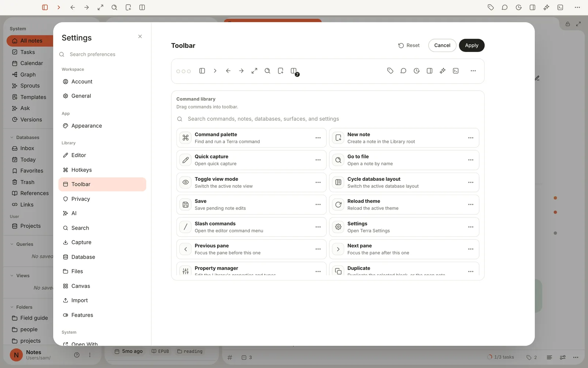Focus the command library search field
Image resolution: width=588 pixels, height=368 pixels.
[328, 119]
